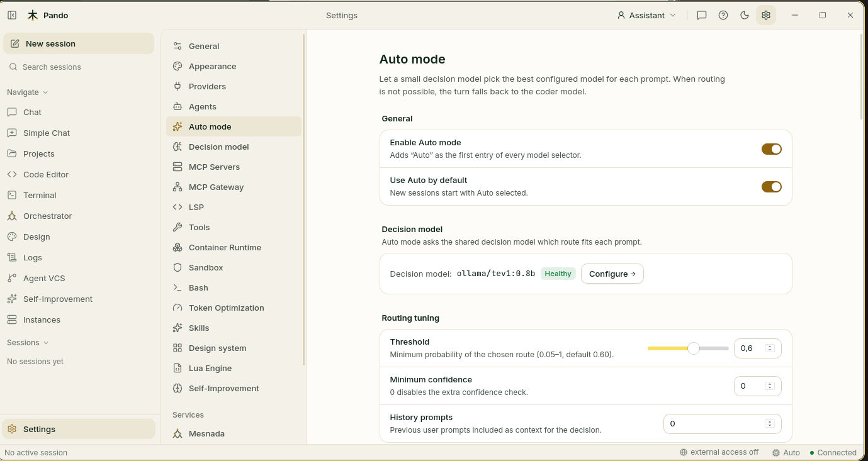Image resolution: width=868 pixels, height=461 pixels.
Task: Collapse the sidebar with the panel icon
Action: click(x=12, y=15)
